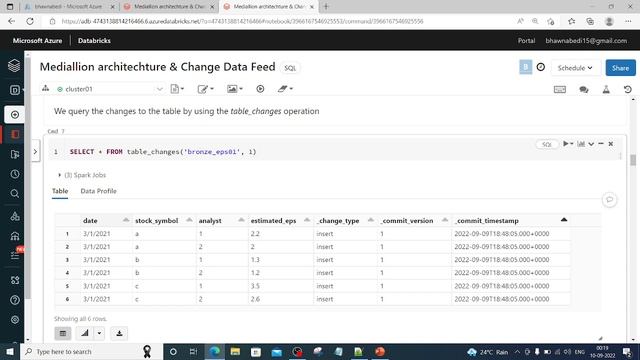Open the Data icon in sidebar
640x360 pixels.
tap(15, 216)
